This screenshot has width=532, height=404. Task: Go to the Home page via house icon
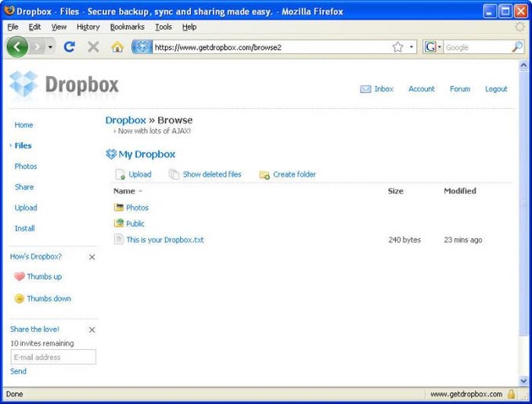click(x=117, y=47)
